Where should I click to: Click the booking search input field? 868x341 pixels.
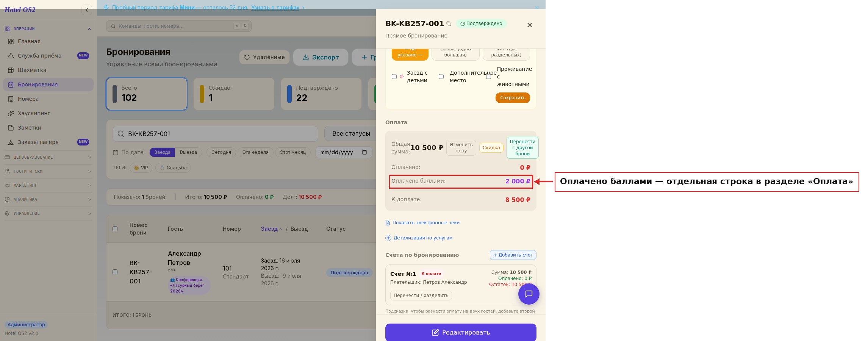(x=215, y=134)
